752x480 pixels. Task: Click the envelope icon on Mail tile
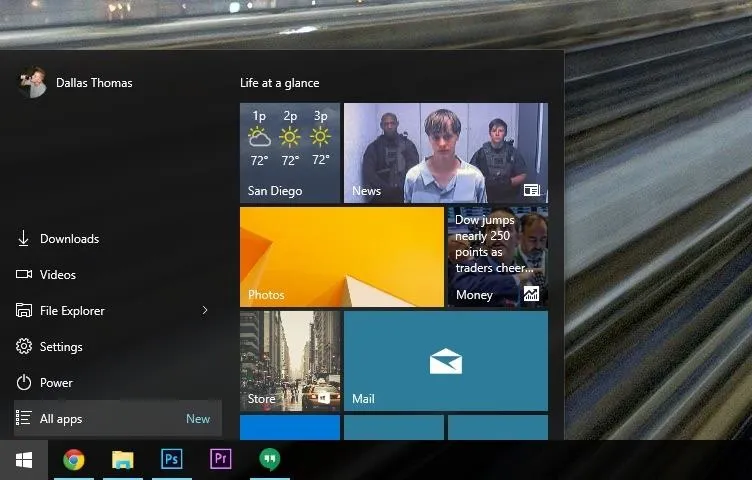(446, 361)
